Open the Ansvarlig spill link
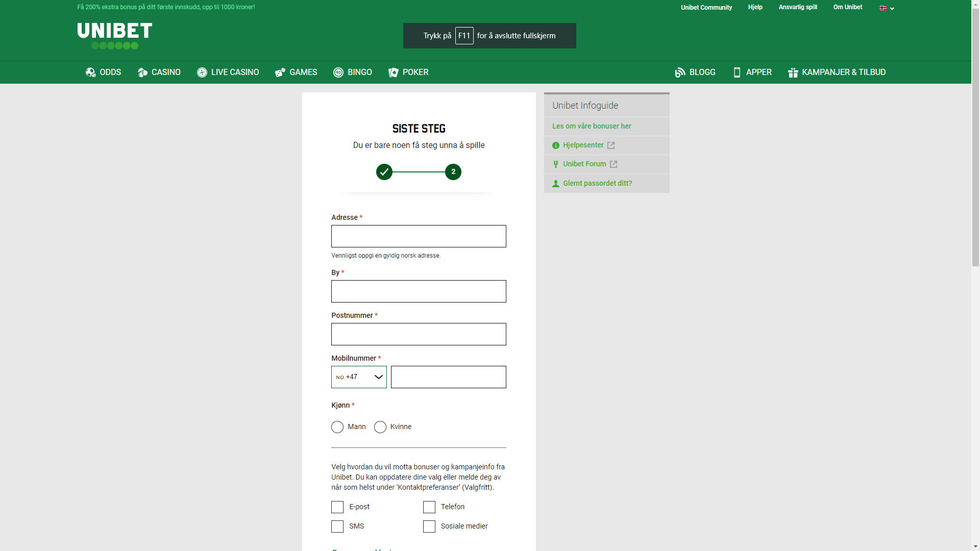 (x=798, y=7)
